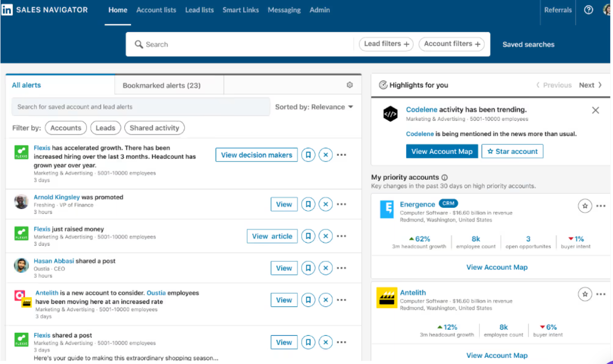613x364 pixels.
Task: Bookmark the Flexis accelerated growth alert
Action: [x=308, y=155]
